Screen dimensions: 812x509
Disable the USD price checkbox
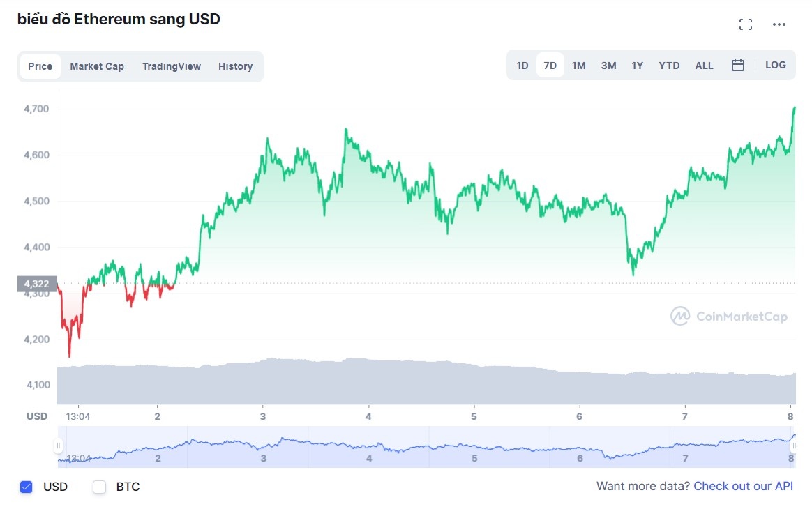pyautogui.click(x=27, y=487)
